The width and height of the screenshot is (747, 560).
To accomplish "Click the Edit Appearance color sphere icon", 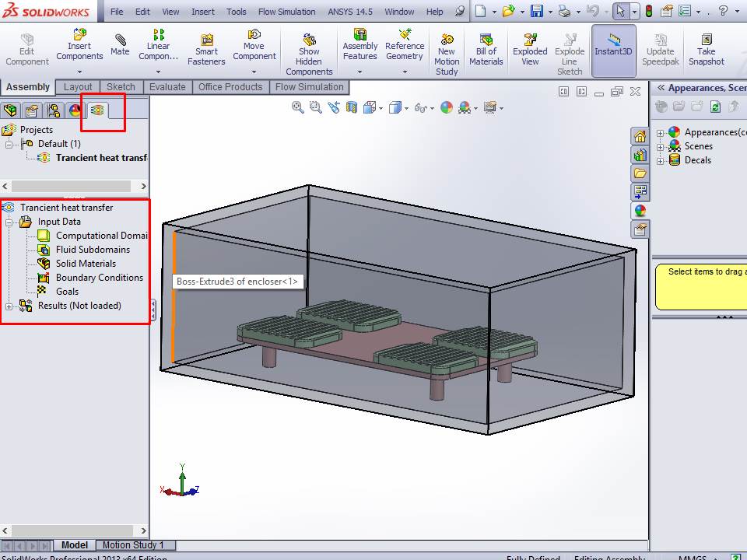I will 447,107.
